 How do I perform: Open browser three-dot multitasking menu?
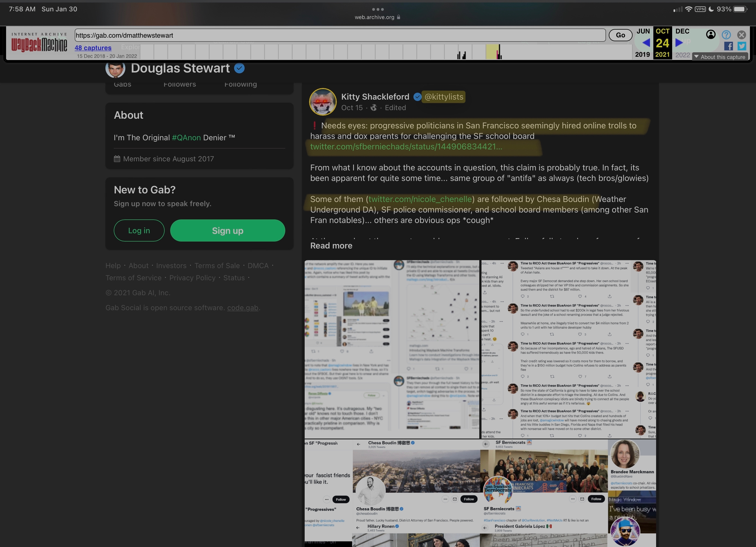pos(378,9)
